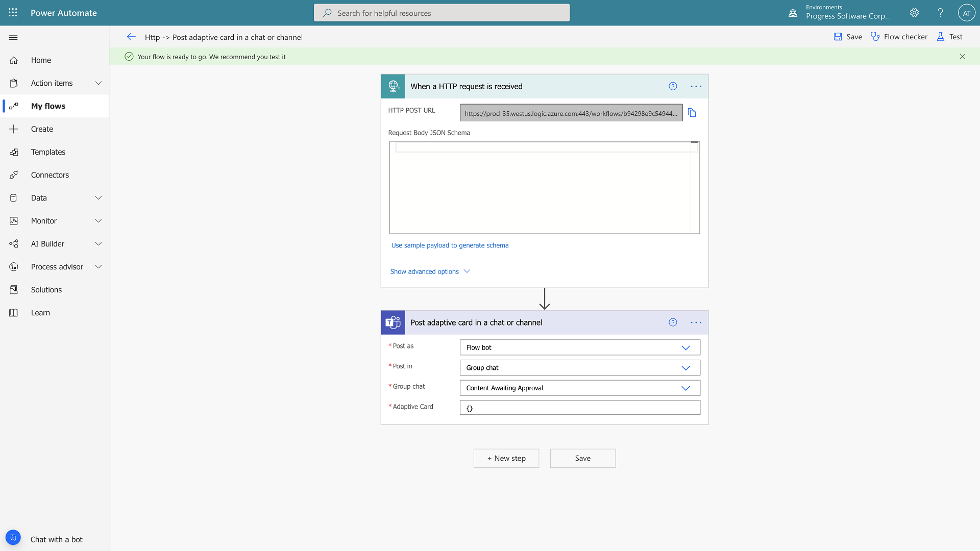Click the New step button
Image resolution: width=980 pixels, height=551 pixels.
point(506,458)
